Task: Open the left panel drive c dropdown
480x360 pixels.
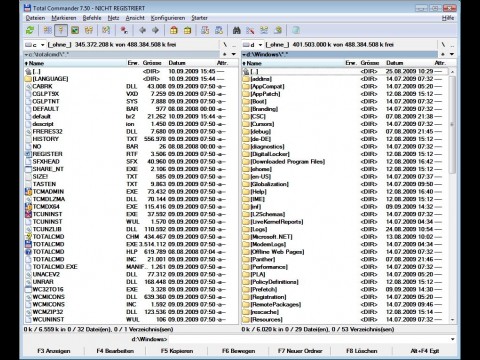Action: click(35, 45)
